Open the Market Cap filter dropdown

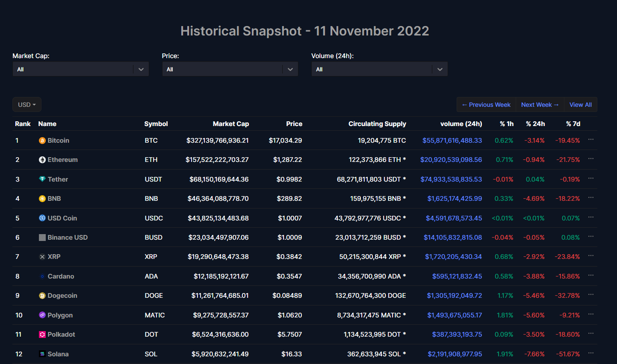coord(80,69)
